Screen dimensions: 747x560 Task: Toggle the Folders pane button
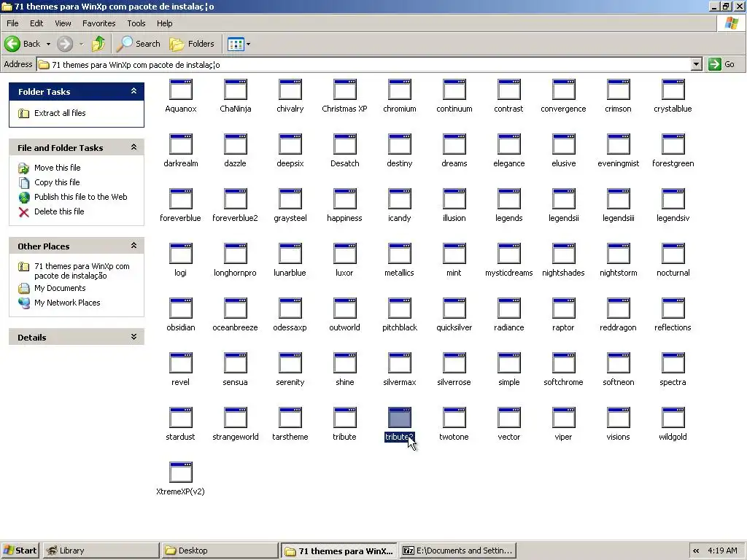click(192, 44)
